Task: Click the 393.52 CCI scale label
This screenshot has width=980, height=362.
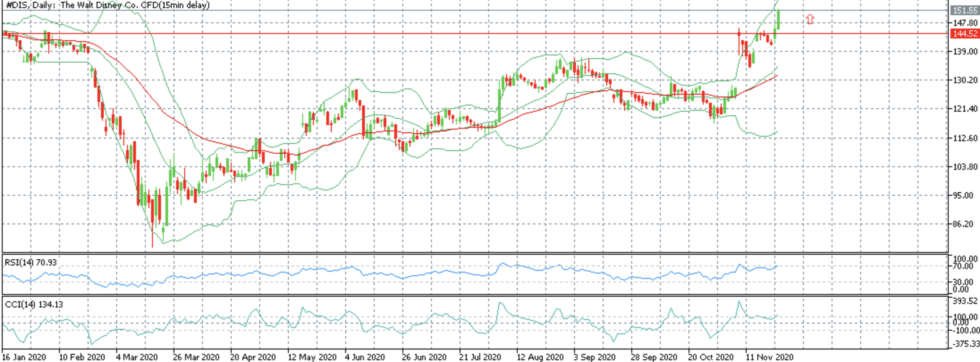Action: pos(966,301)
